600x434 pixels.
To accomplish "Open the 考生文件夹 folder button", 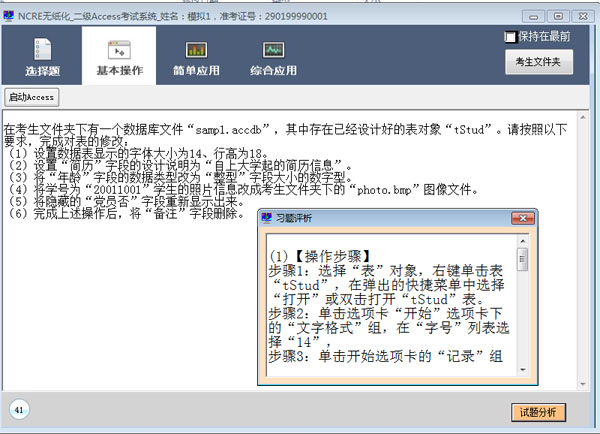I will point(544,62).
